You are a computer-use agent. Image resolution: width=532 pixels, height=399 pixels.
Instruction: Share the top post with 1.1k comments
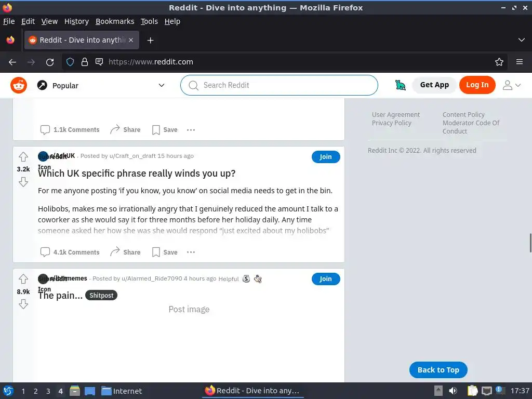coord(125,129)
